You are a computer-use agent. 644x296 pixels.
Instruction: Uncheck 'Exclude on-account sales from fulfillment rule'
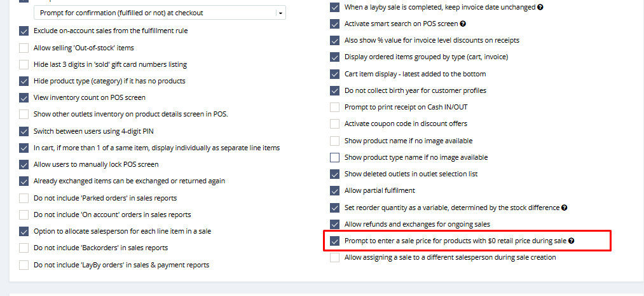24,31
